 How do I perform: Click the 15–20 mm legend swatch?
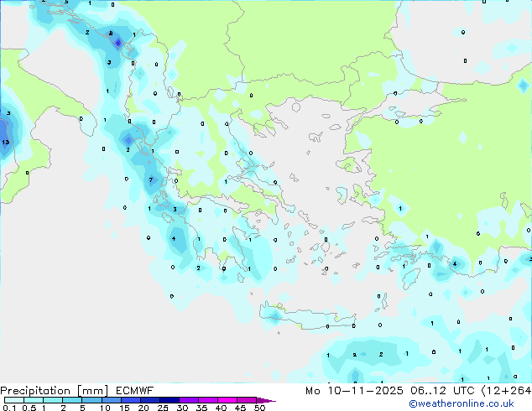pyautogui.click(x=131, y=400)
